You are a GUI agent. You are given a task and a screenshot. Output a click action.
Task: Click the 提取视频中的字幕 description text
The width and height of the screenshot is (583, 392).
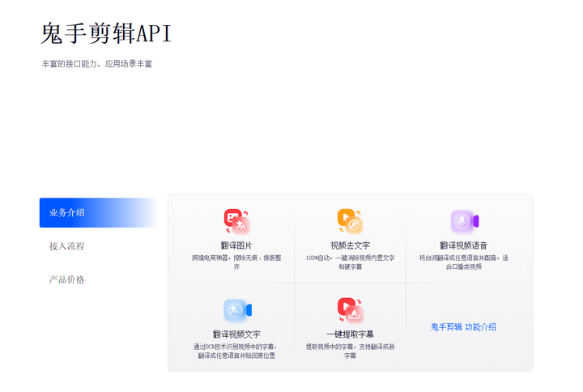point(350,351)
